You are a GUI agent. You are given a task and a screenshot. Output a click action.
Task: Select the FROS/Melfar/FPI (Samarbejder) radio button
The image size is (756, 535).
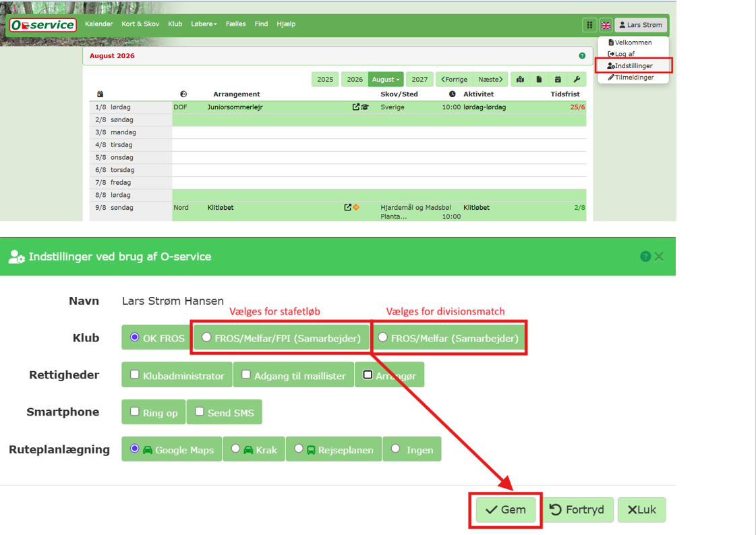pyautogui.click(x=206, y=337)
